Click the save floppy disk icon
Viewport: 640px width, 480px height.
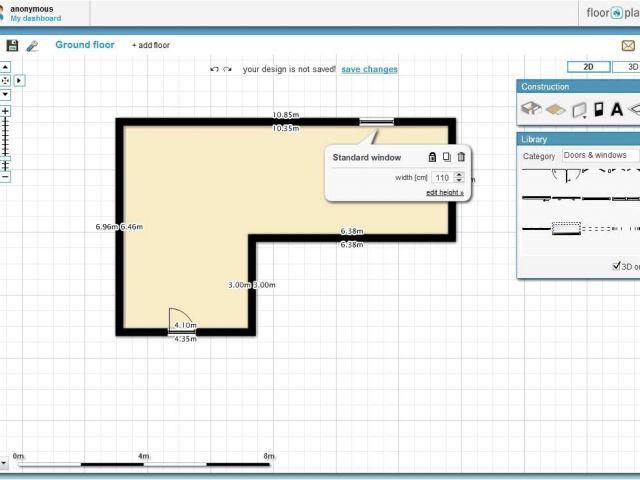[12, 46]
